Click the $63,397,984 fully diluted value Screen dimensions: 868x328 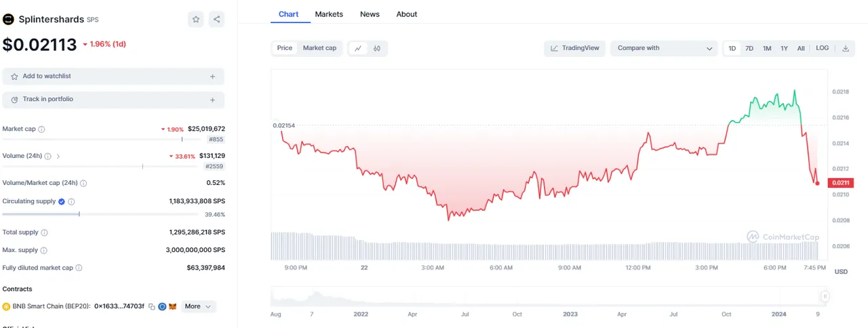pyautogui.click(x=206, y=268)
